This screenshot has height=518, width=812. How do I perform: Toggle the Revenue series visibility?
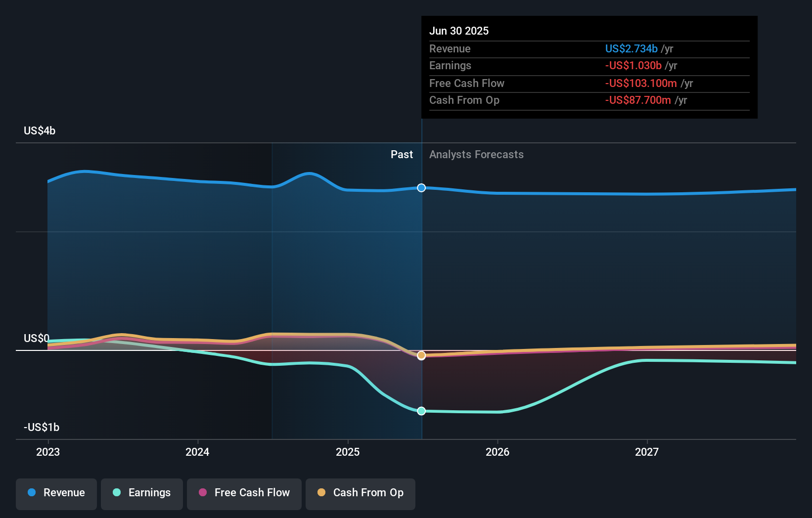point(56,493)
